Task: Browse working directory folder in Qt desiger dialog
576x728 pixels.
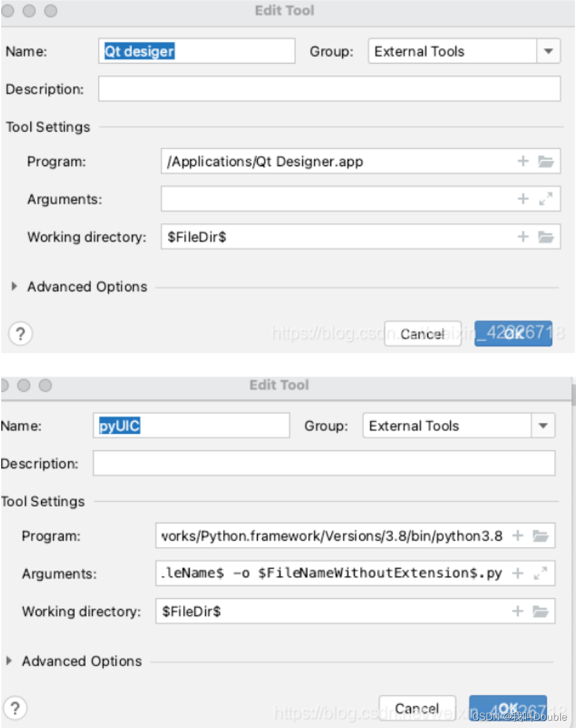Action: [546, 237]
